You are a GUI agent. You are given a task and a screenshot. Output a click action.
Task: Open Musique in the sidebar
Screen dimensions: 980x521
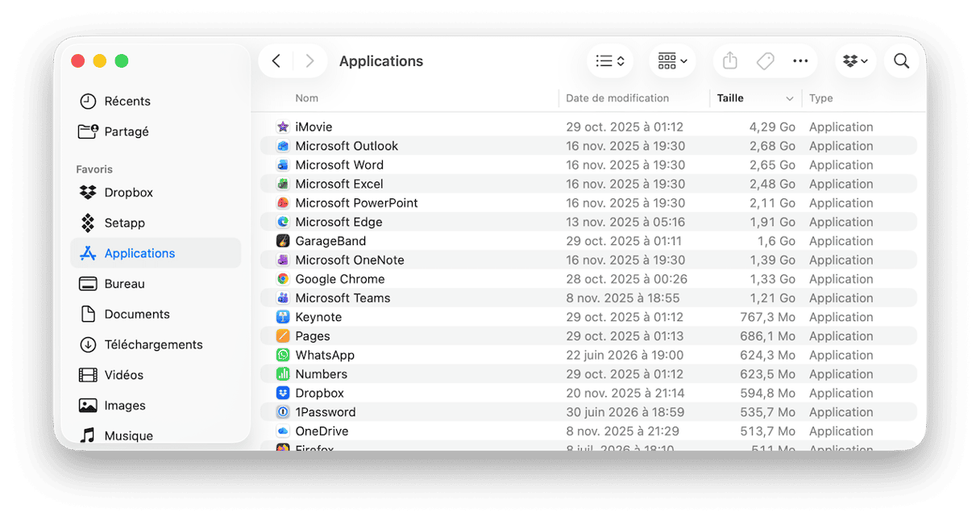click(156, 436)
